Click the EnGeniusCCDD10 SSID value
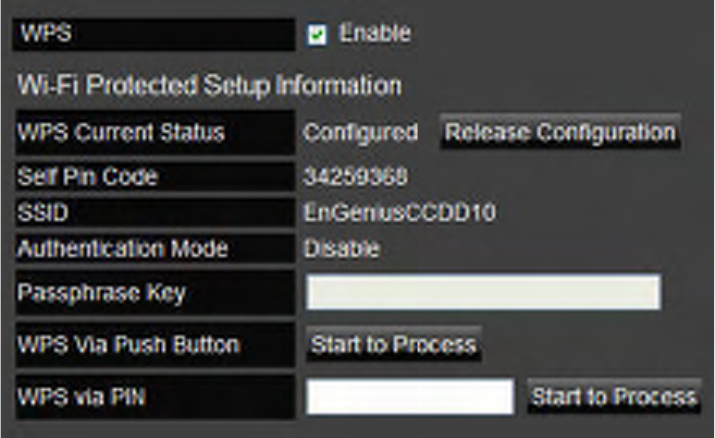 coord(399,212)
